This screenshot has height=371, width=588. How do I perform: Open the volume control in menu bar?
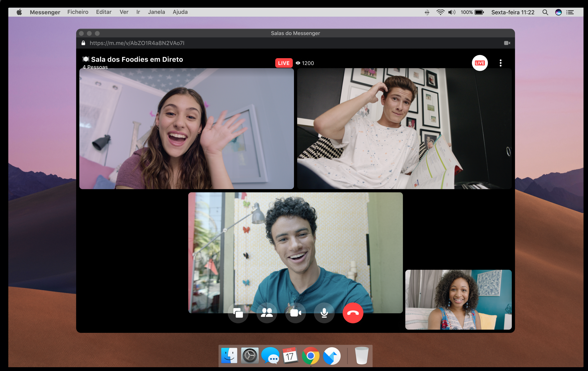tap(452, 12)
